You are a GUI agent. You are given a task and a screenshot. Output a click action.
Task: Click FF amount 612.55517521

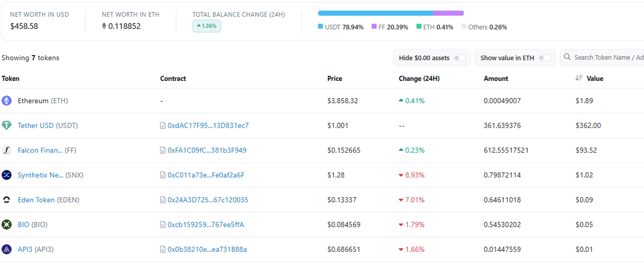point(506,150)
